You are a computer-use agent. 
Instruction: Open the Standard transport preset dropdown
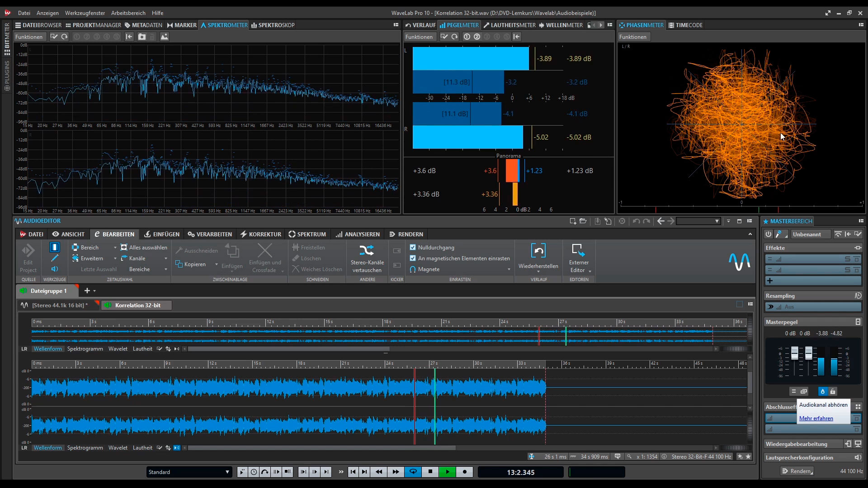click(x=189, y=472)
